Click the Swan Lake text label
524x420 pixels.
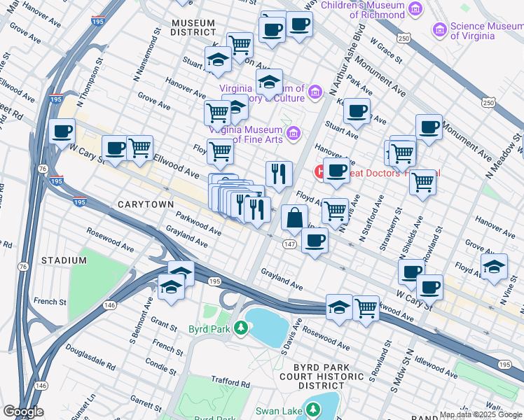click(279, 411)
